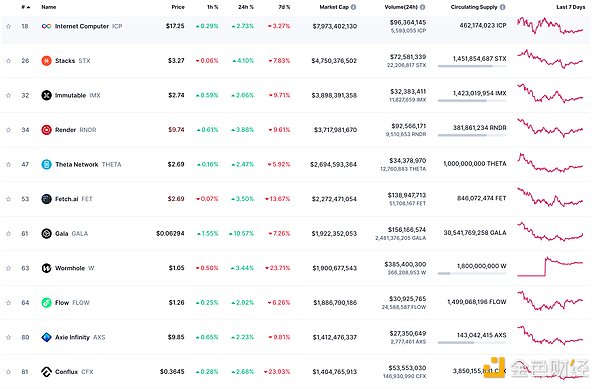Click the Stacks orange logo icon
The width and height of the screenshot is (600, 389).
(46, 60)
